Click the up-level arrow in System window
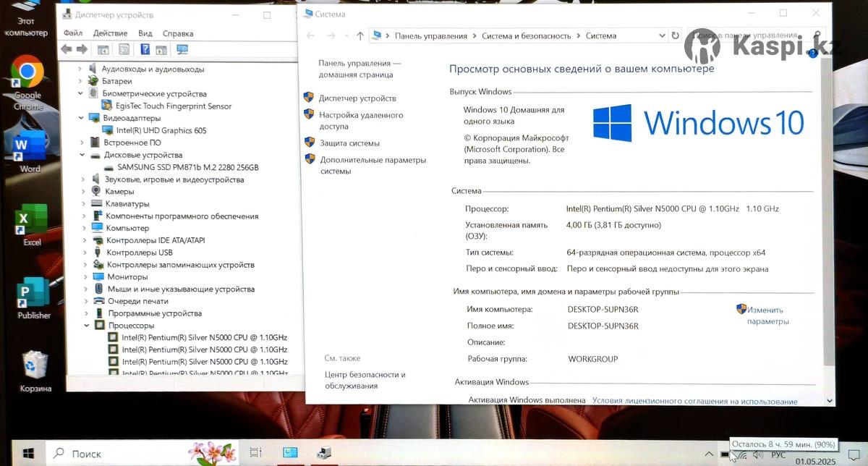 tap(360, 35)
